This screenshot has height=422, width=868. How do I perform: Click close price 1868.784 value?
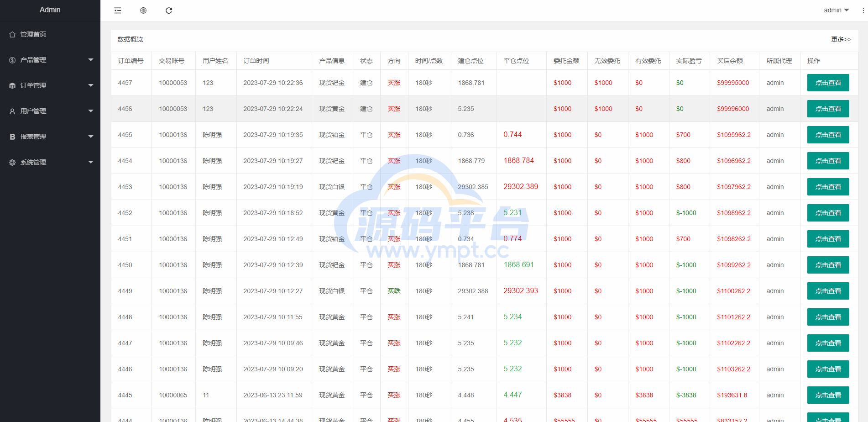(x=518, y=161)
